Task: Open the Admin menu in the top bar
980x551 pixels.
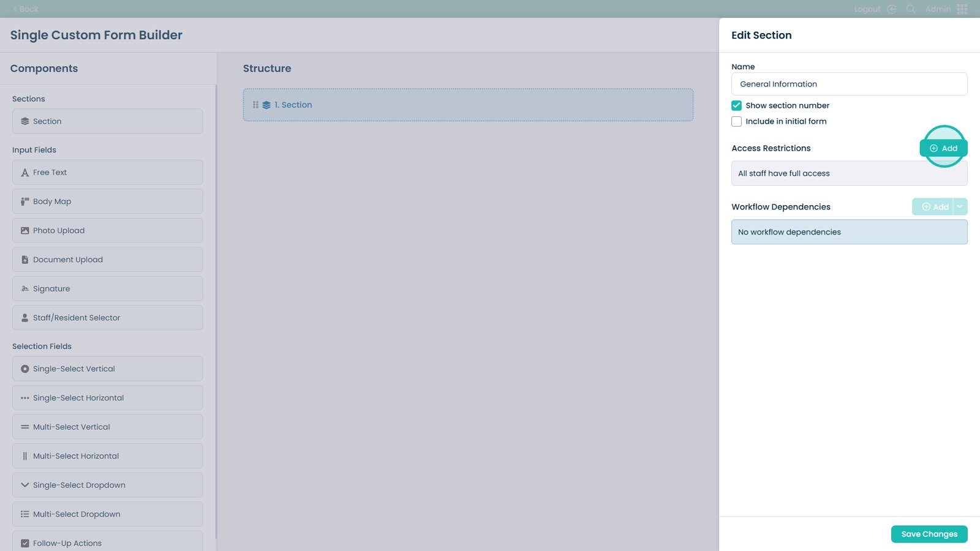Action: click(938, 9)
